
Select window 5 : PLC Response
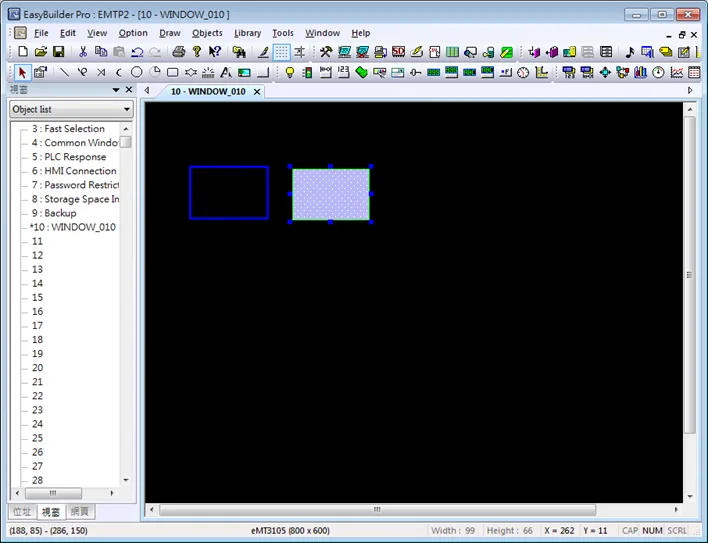69,157
